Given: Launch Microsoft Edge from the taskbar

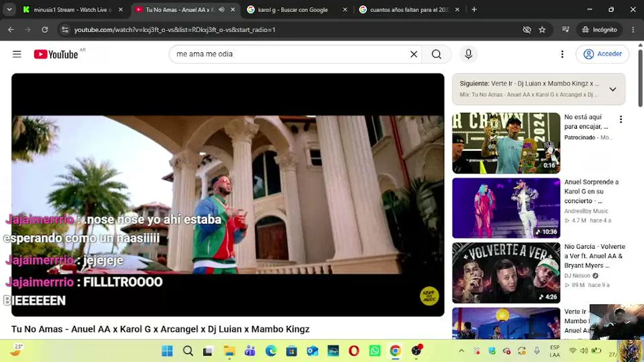Looking at the screenshot, I should click(271, 351).
